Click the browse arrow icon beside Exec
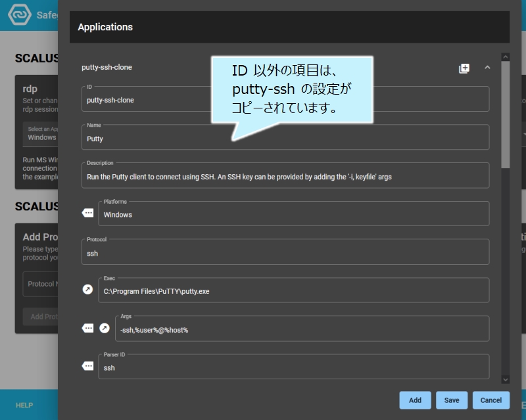 click(87, 289)
